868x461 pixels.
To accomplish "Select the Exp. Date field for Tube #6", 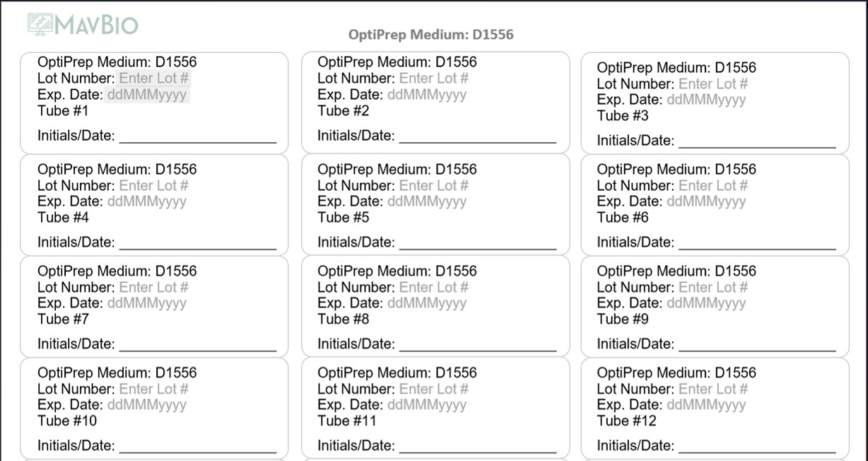I will 705,202.
